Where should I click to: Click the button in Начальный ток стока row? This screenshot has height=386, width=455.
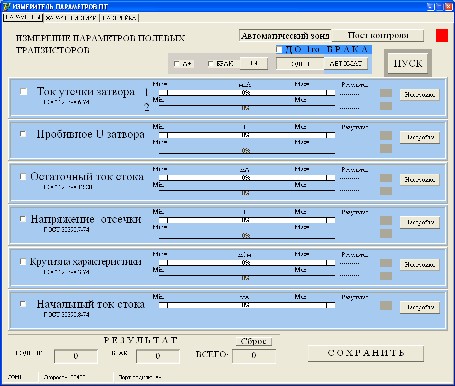tap(420, 307)
